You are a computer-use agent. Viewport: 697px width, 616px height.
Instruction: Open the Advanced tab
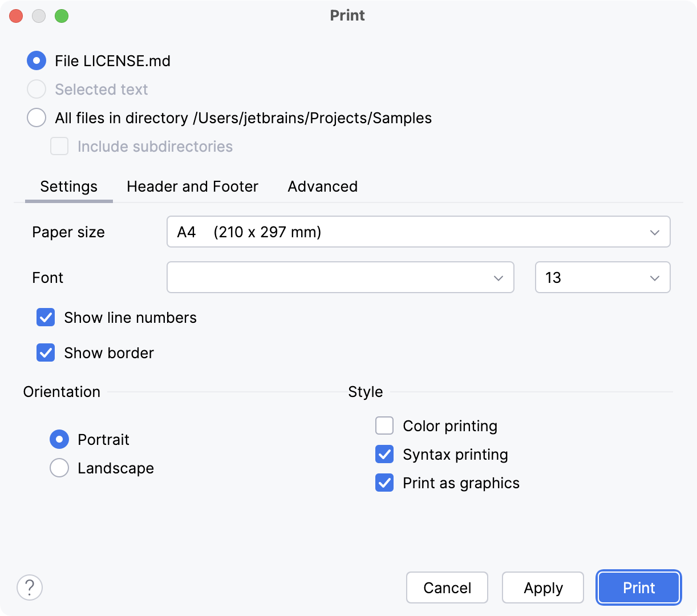click(322, 187)
